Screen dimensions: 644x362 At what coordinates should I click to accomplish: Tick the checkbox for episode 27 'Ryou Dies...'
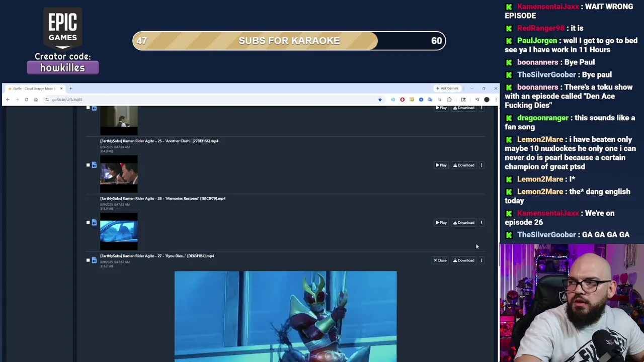88,260
